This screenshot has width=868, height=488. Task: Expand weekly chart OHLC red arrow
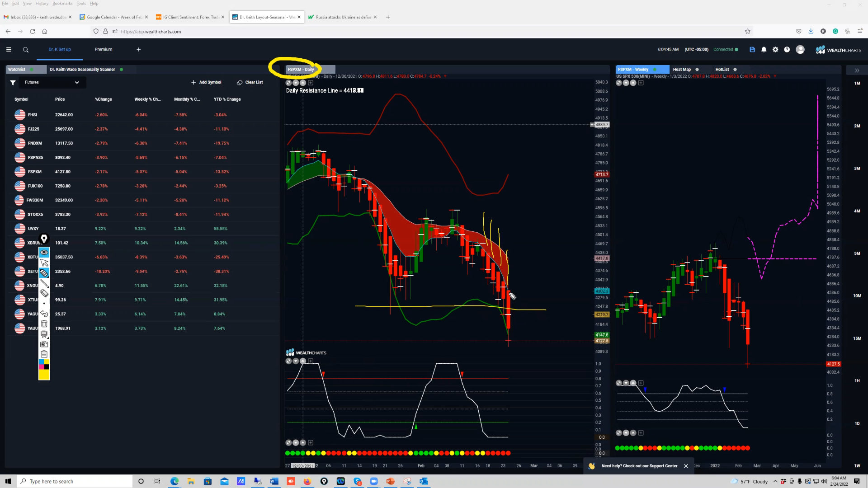tap(775, 76)
